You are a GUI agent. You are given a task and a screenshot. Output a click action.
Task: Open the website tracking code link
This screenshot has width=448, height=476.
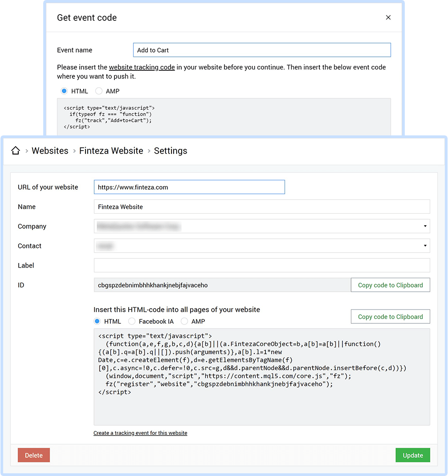pos(142,67)
